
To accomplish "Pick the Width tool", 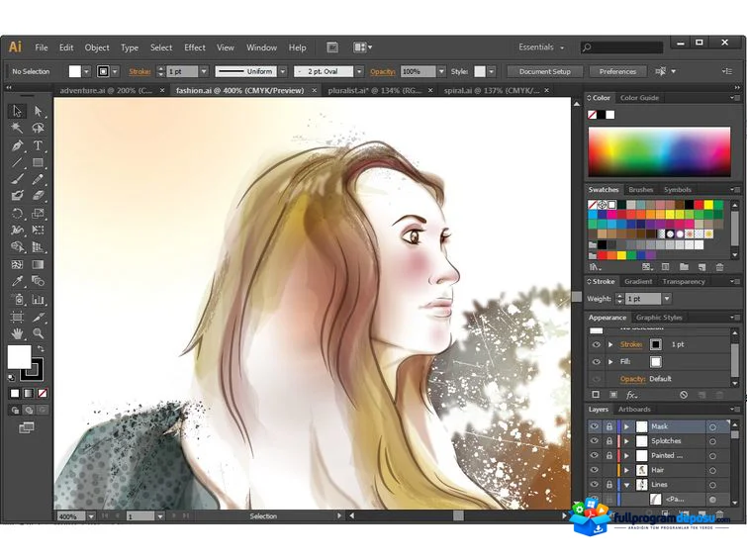I will pos(17,231).
